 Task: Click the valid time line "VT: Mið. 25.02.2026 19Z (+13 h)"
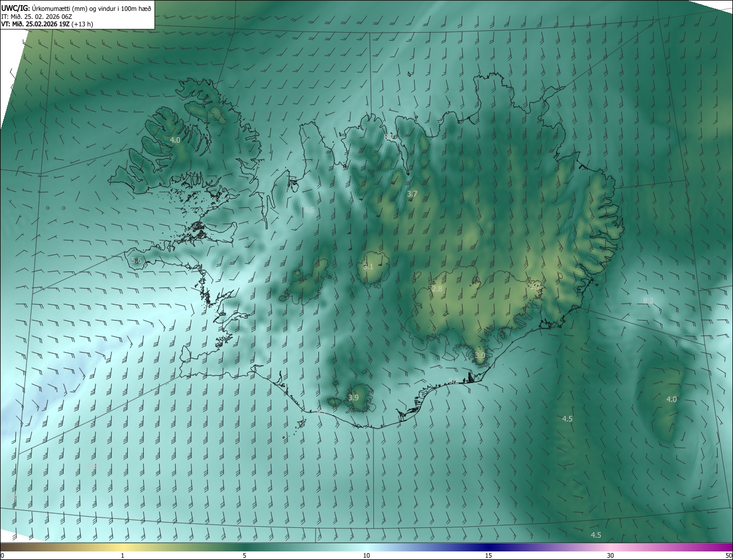[47, 24]
